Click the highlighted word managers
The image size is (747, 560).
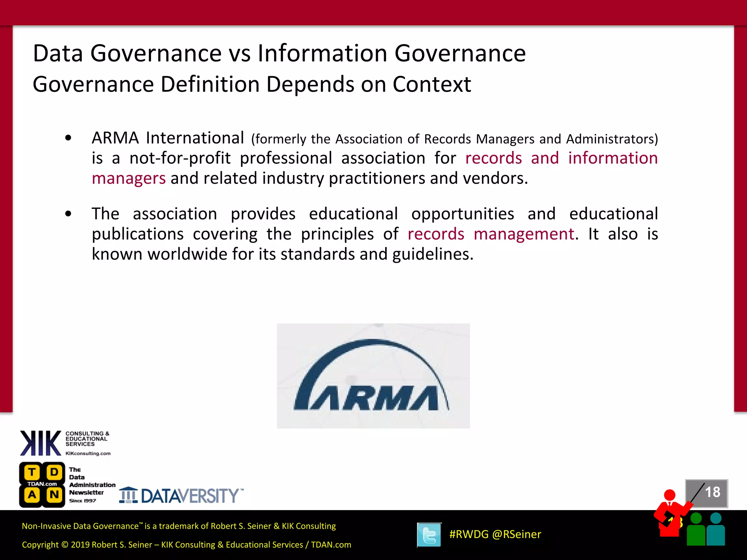tap(129, 179)
